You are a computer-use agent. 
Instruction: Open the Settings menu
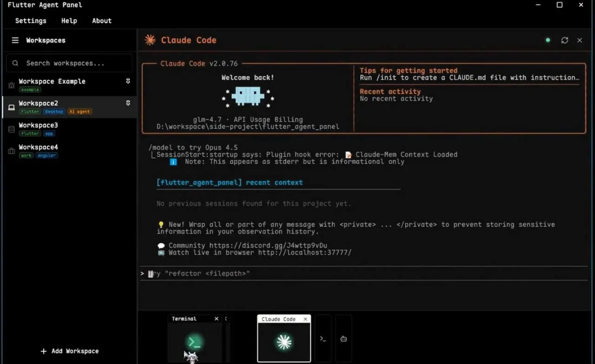click(31, 21)
